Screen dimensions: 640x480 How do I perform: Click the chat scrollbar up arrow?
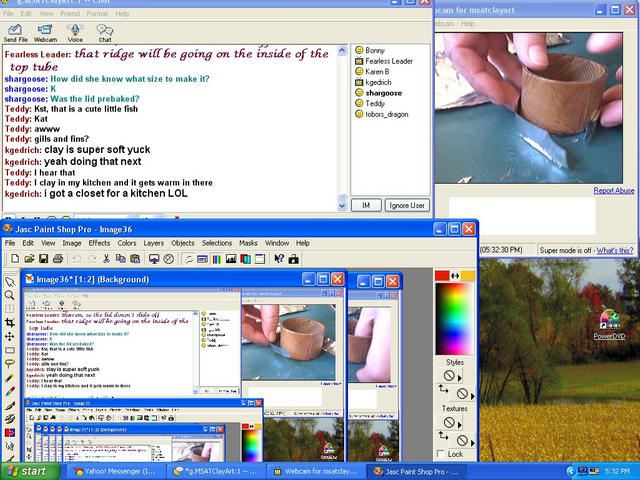coord(342,50)
